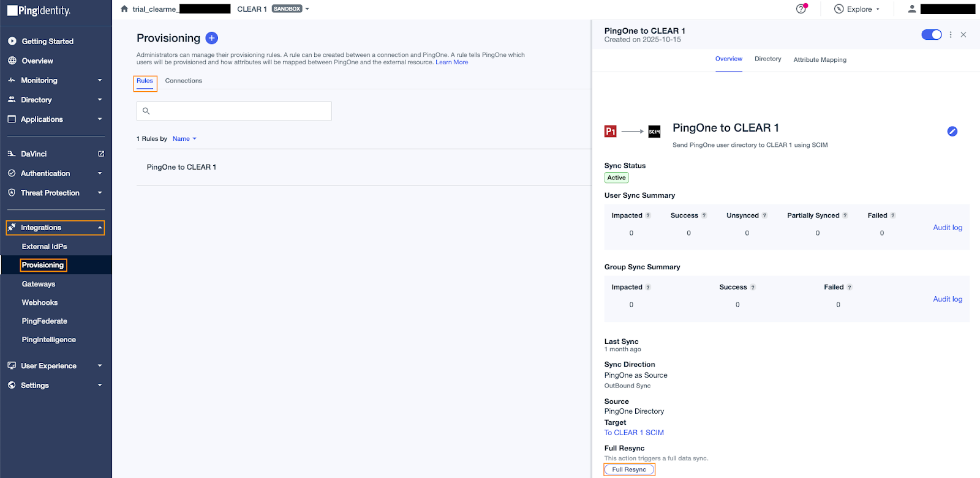The height and width of the screenshot is (478, 980).
Task: Show help for User Sync Impacted
Action: [x=648, y=215]
